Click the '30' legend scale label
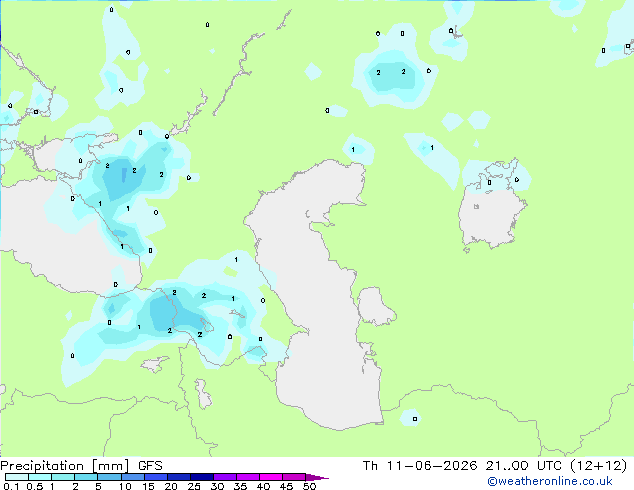 (217, 486)
